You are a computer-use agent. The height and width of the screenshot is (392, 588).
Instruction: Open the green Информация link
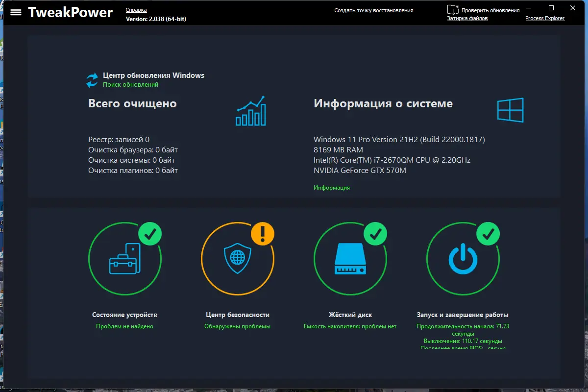[x=332, y=188]
